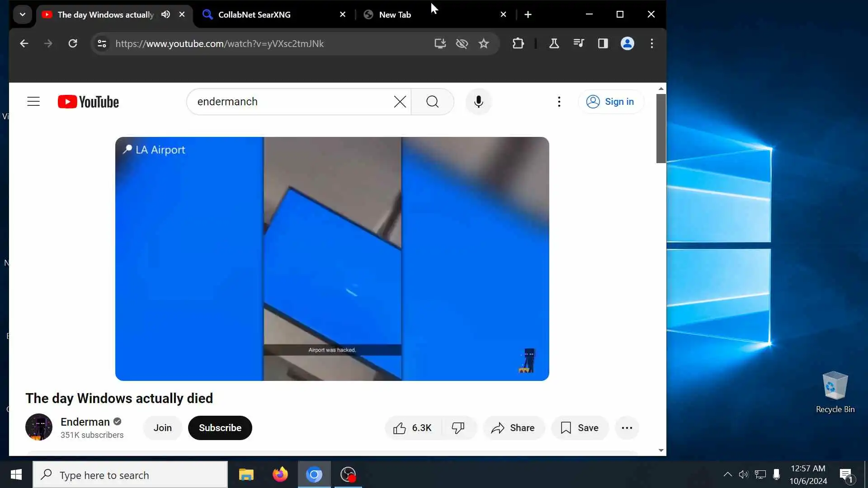This screenshot has width=868, height=488.
Task: Click the black Subscribe button
Action: pyautogui.click(x=220, y=428)
